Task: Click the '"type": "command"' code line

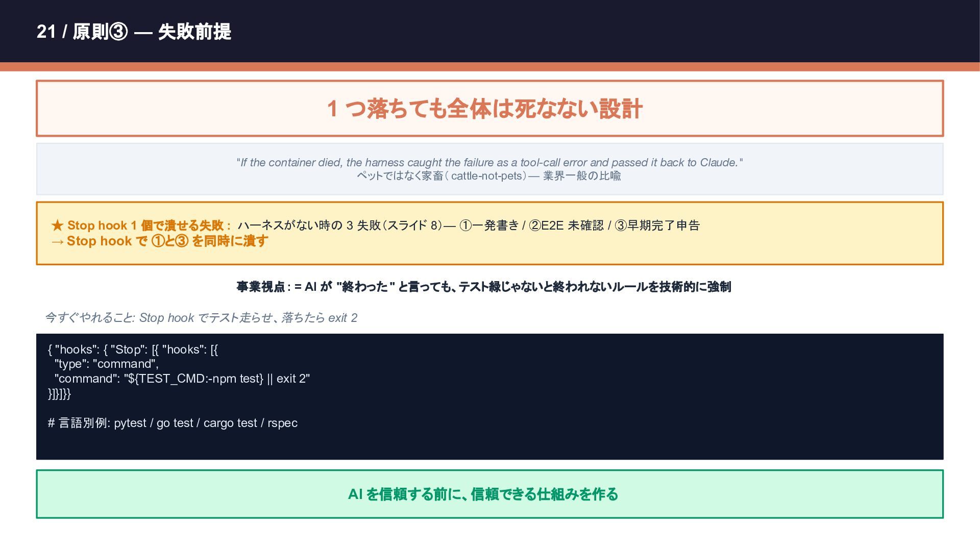Action: point(106,364)
